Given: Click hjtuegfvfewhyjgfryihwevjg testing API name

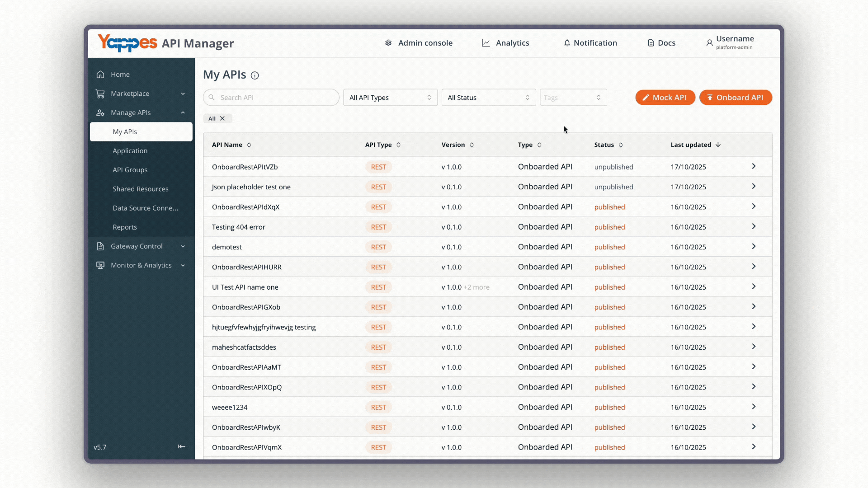Looking at the screenshot, I should click(264, 327).
